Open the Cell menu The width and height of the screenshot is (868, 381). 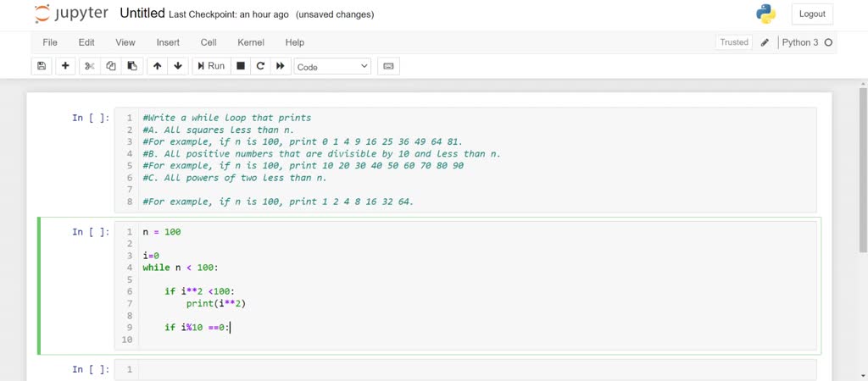tap(209, 42)
